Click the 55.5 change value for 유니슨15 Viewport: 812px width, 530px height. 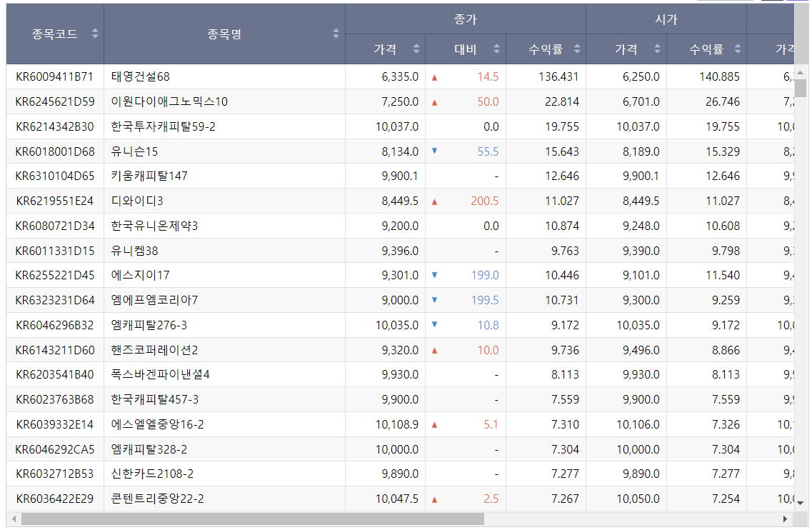coord(488,151)
